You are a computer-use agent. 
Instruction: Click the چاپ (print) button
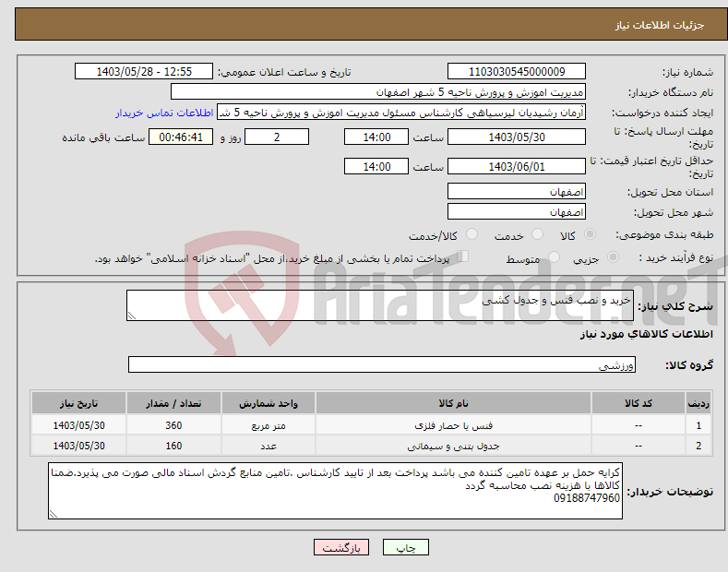tap(405, 547)
